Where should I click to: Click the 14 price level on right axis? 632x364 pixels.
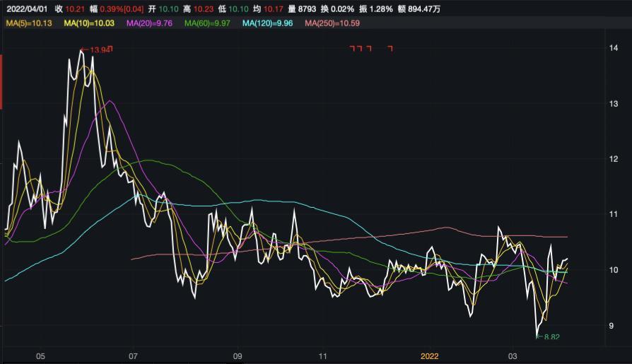click(614, 48)
